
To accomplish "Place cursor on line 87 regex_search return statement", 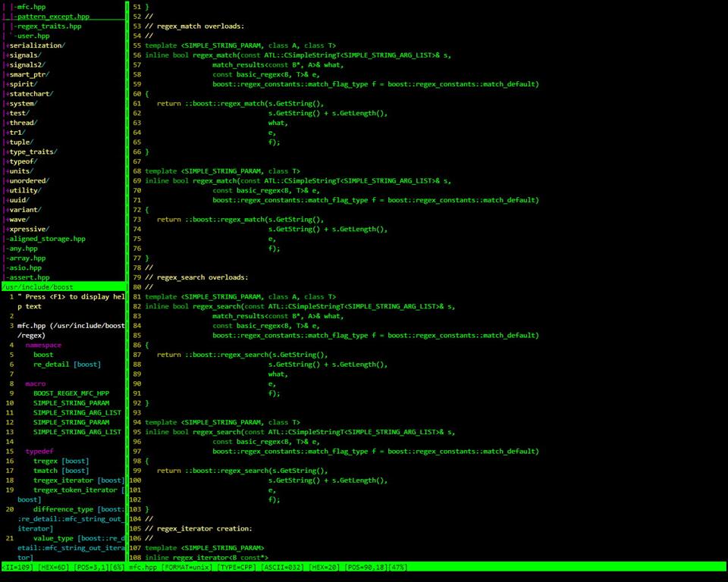I will tap(242, 355).
